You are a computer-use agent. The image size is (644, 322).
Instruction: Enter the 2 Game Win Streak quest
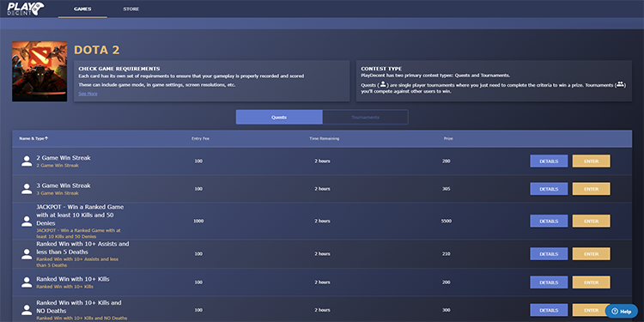point(591,161)
